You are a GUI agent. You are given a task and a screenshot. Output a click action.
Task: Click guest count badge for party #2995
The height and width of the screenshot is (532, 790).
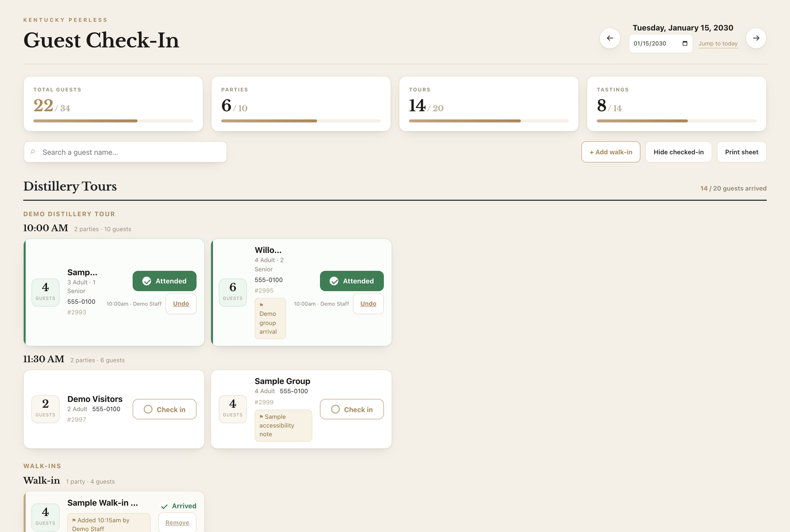click(233, 292)
